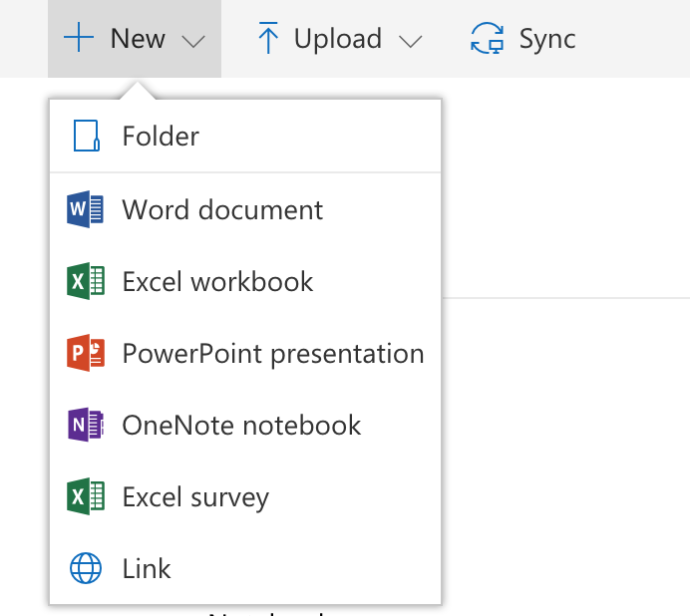Collapse the New menu via its chevron

coord(193,41)
